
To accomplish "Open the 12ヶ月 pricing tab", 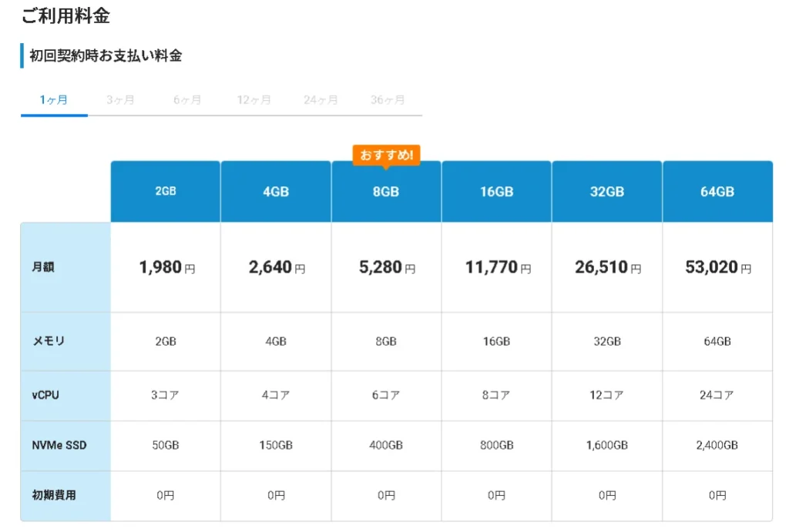I will (x=254, y=99).
